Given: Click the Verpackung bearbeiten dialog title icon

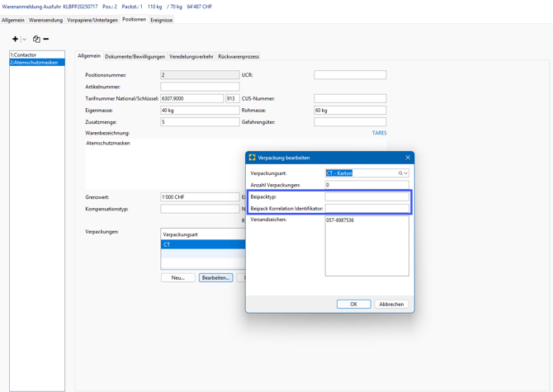Looking at the screenshot, I should tap(252, 158).
